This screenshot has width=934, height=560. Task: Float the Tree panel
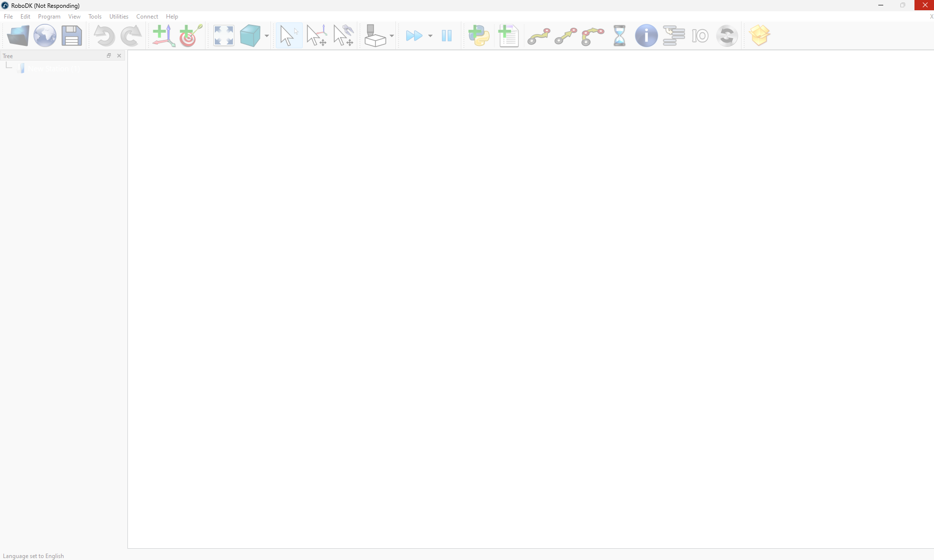tap(109, 56)
